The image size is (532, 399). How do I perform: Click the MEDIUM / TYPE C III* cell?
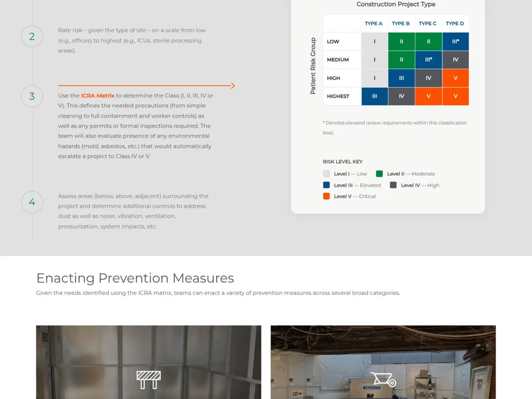429,60
